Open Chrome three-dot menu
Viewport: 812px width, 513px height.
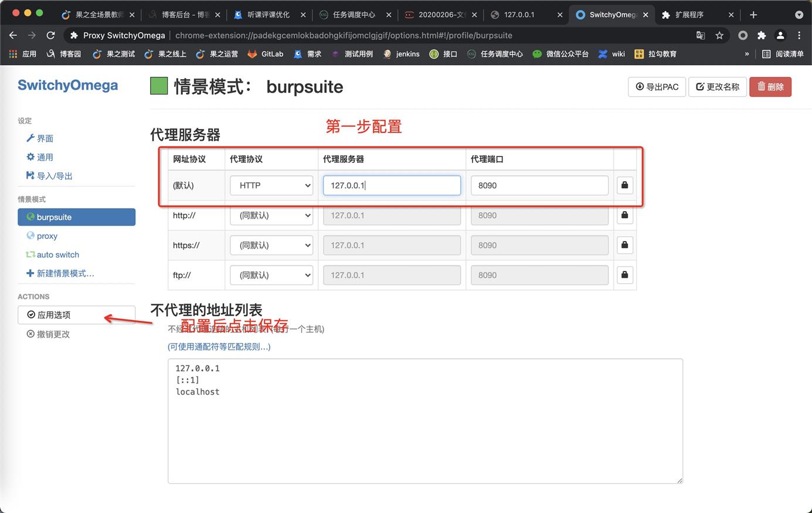pos(799,35)
